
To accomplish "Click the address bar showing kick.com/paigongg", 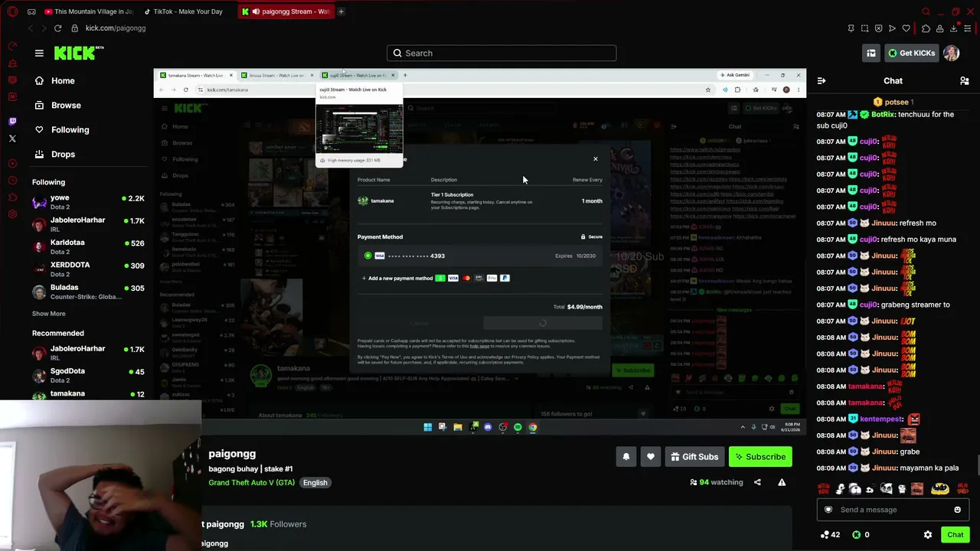I will click(x=116, y=28).
